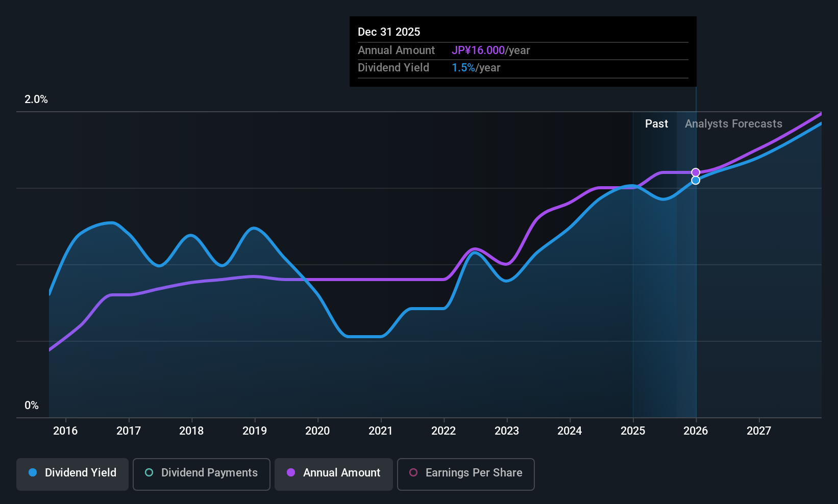
Task: Click the pink Earnings Per Share circle icon
Action: (413, 472)
